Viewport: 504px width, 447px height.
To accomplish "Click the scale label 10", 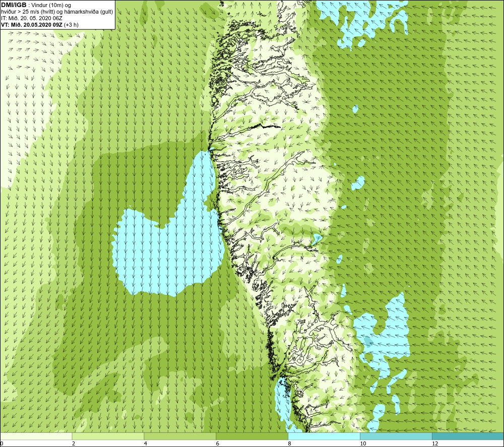I will [x=363, y=444].
